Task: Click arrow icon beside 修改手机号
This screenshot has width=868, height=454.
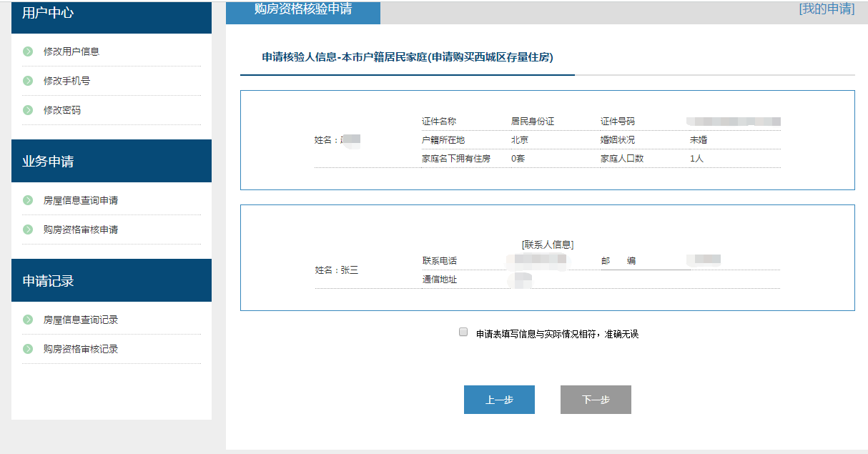Action: pyautogui.click(x=28, y=81)
